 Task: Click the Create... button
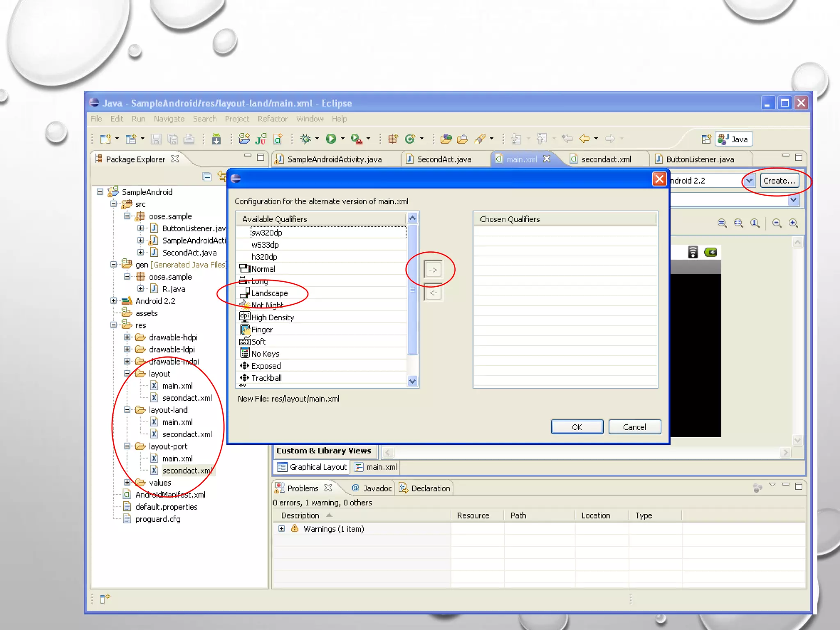(x=779, y=180)
